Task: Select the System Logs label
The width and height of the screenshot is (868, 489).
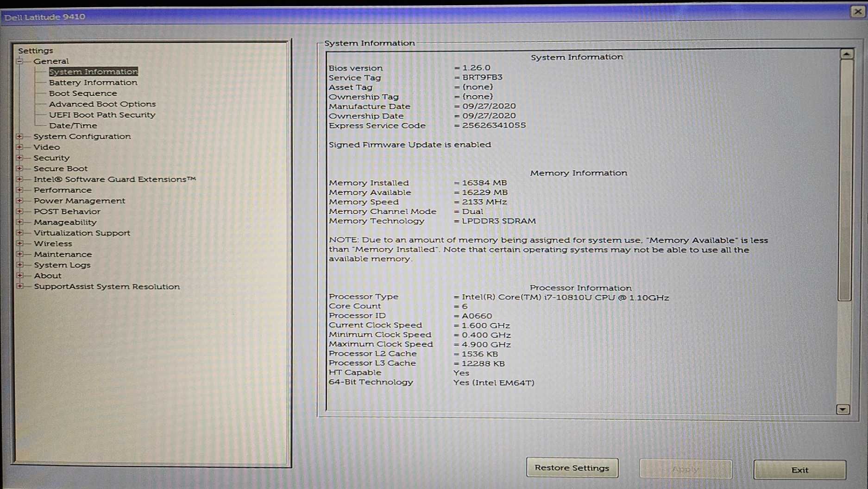Action: tap(62, 265)
